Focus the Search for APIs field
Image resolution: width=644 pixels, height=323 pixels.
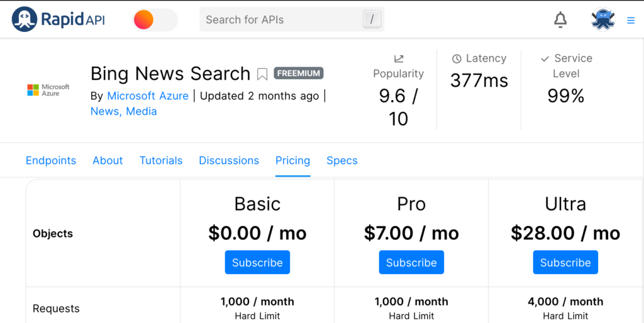tap(292, 19)
